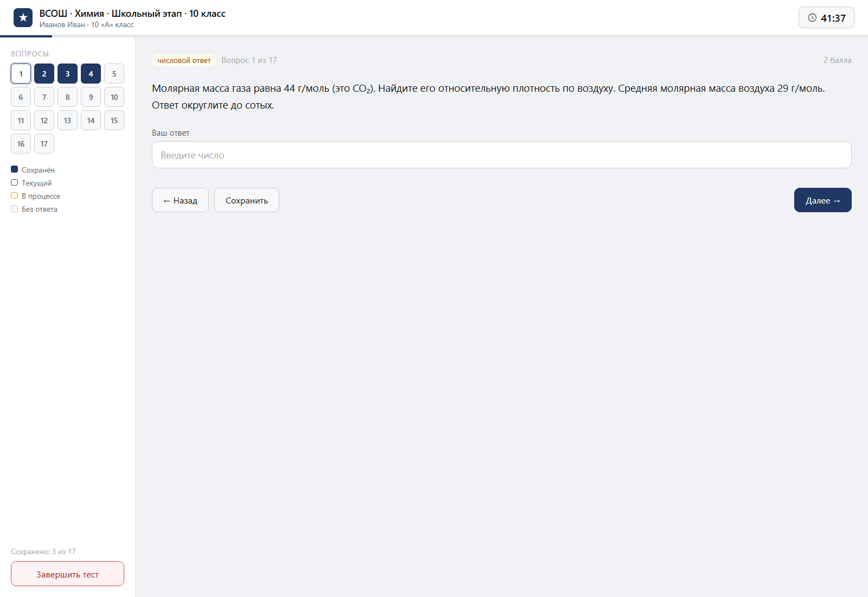Image resolution: width=868 pixels, height=597 pixels.
Task: Click the 'Сохранить' button
Action: 247,200
